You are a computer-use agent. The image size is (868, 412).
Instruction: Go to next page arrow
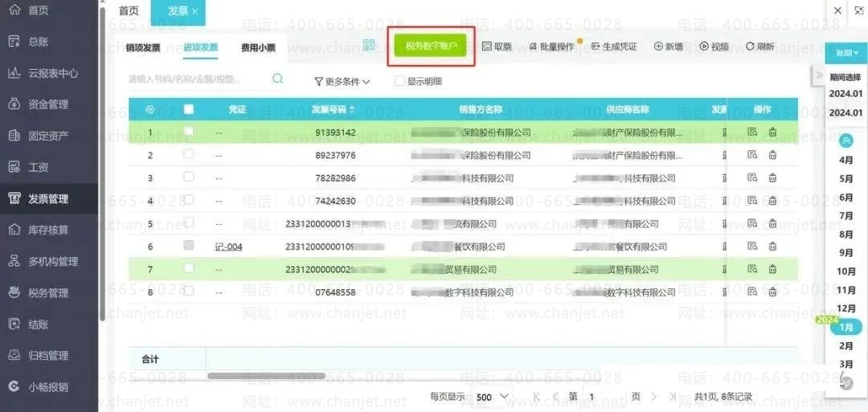coord(653,397)
